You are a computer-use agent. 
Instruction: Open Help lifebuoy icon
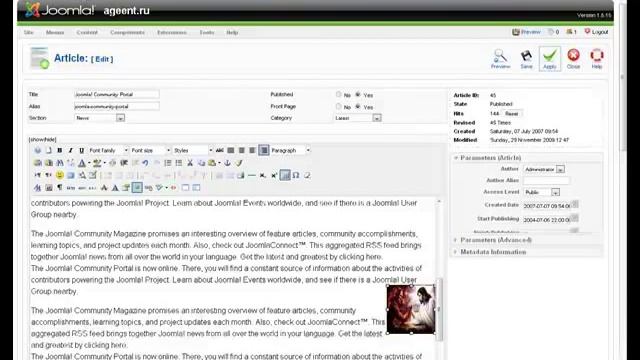pos(597,59)
